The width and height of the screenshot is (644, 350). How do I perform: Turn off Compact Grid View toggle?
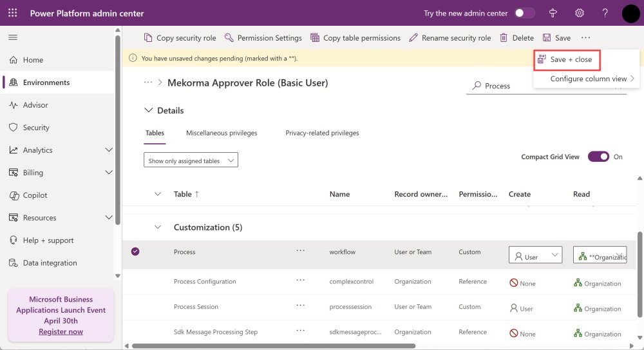coord(598,157)
